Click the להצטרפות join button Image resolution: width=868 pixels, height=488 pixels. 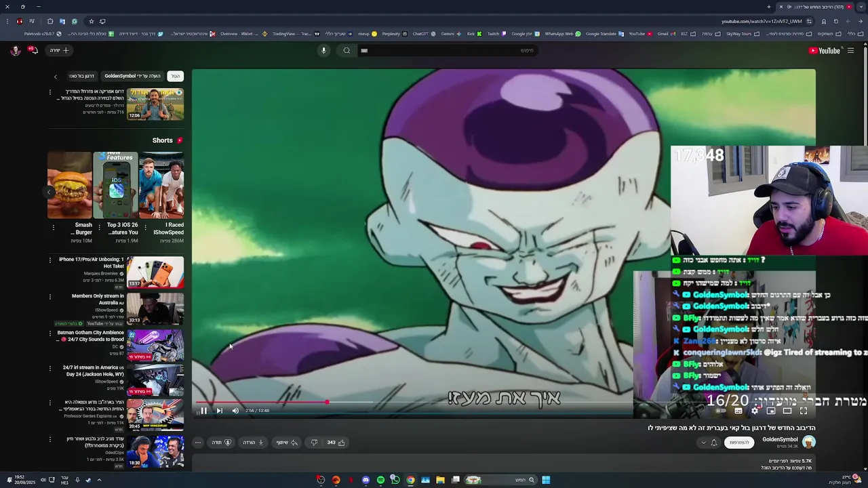pos(739,443)
